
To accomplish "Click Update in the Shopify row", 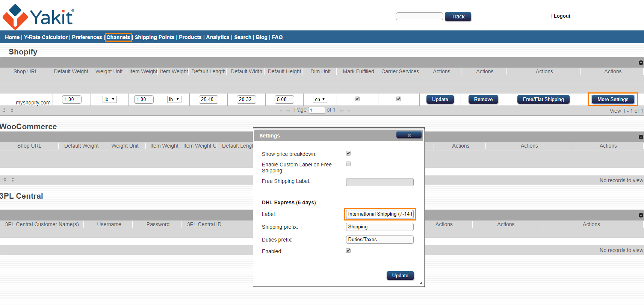I will pyautogui.click(x=440, y=99).
